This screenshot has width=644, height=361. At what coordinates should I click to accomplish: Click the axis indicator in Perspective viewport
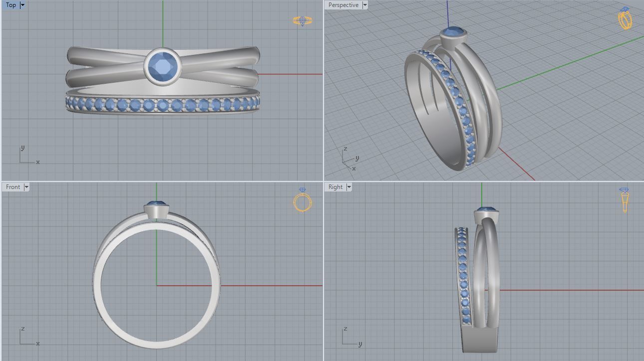coord(350,159)
